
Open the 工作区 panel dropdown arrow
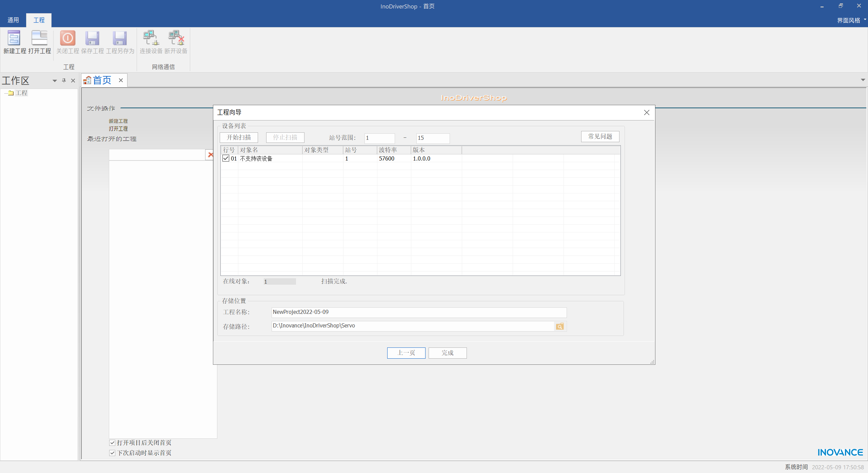55,81
